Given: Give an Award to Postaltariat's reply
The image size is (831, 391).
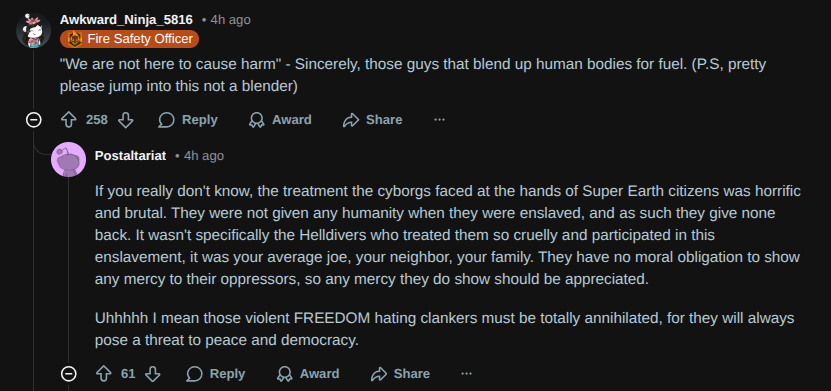Looking at the screenshot, I should pos(308,374).
